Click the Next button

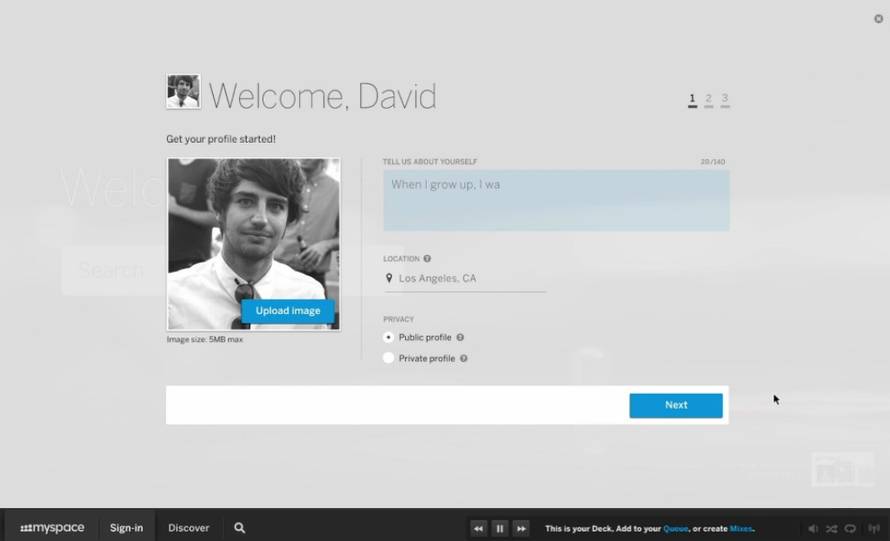coord(676,405)
